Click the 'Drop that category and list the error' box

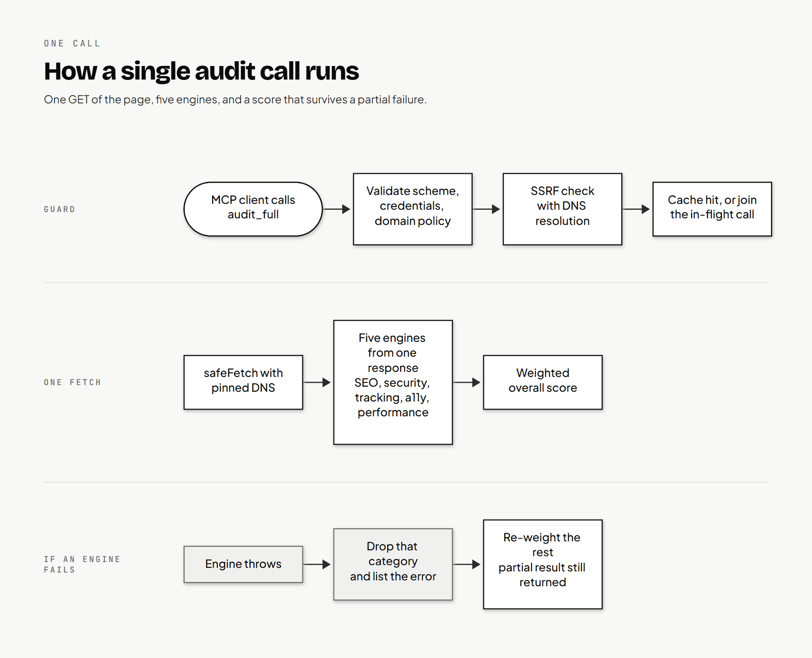tap(393, 564)
